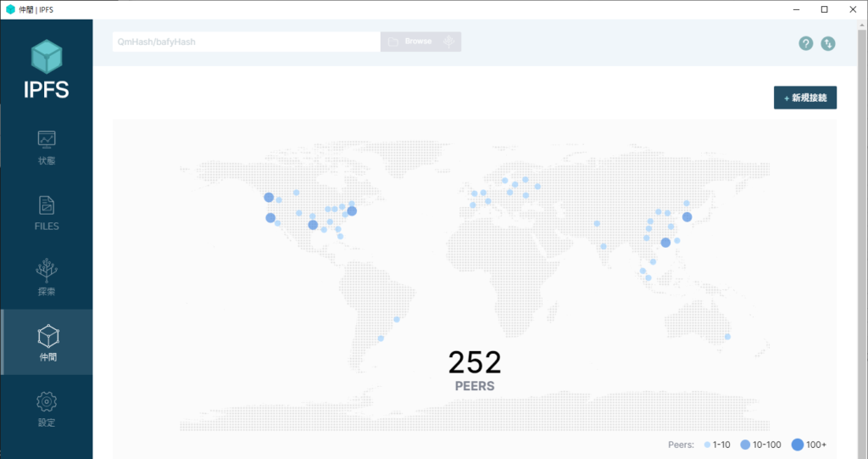Click the up-down arrows icon beside help
Image resolution: width=868 pixels, height=459 pixels.
coord(828,43)
